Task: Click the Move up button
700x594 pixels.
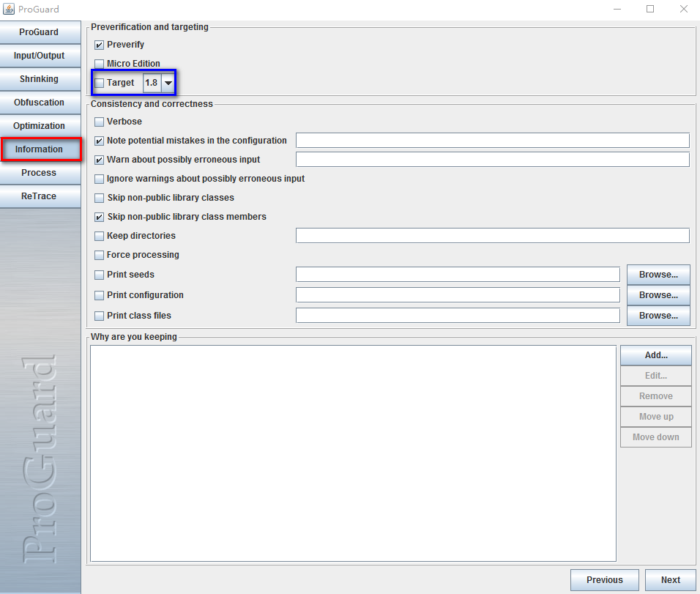Action: coord(656,417)
